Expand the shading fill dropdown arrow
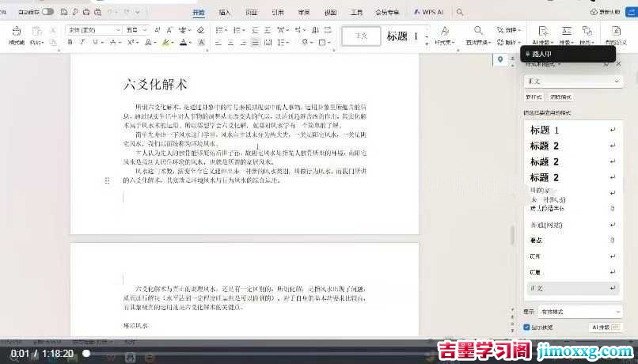This screenshot has height=364, width=638. coord(311,42)
